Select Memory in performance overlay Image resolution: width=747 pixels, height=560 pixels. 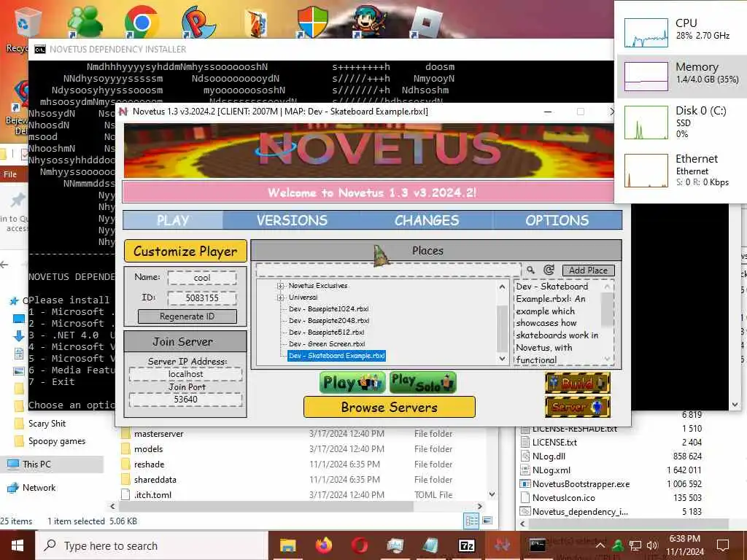[681, 76]
